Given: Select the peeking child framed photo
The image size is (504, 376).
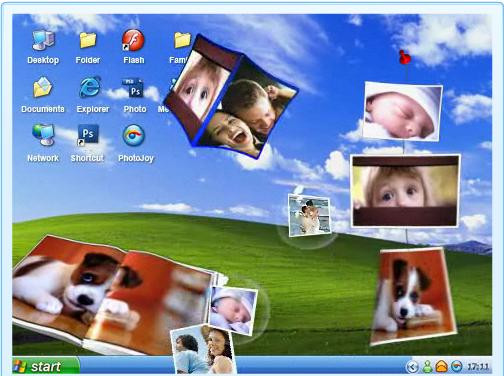Looking at the screenshot, I should 405,191.
